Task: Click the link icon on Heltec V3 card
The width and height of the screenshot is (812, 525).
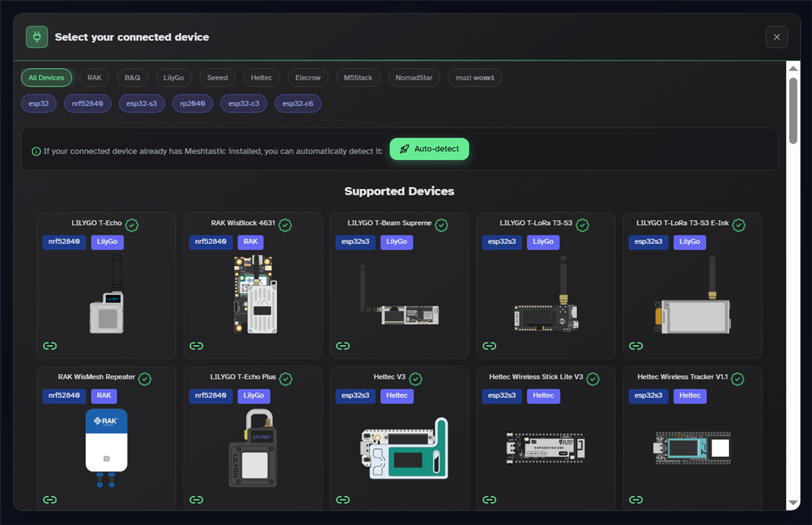Action: point(343,499)
